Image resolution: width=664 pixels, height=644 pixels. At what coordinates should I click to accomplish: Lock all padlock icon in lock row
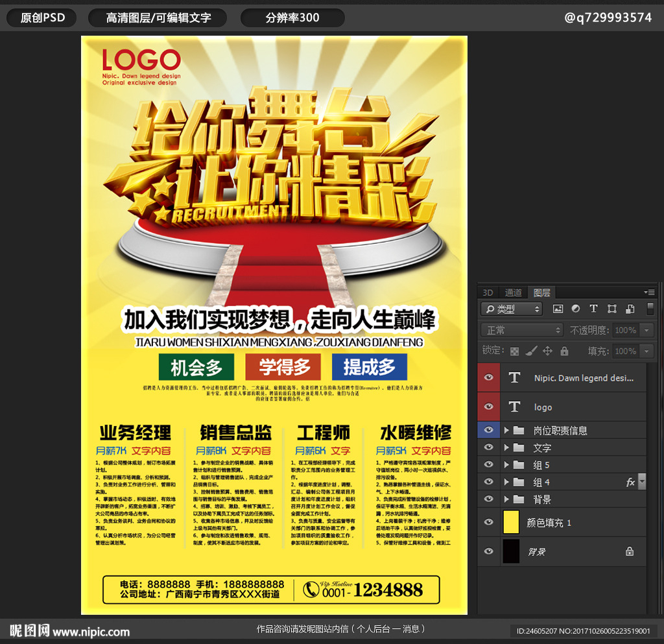click(x=564, y=351)
